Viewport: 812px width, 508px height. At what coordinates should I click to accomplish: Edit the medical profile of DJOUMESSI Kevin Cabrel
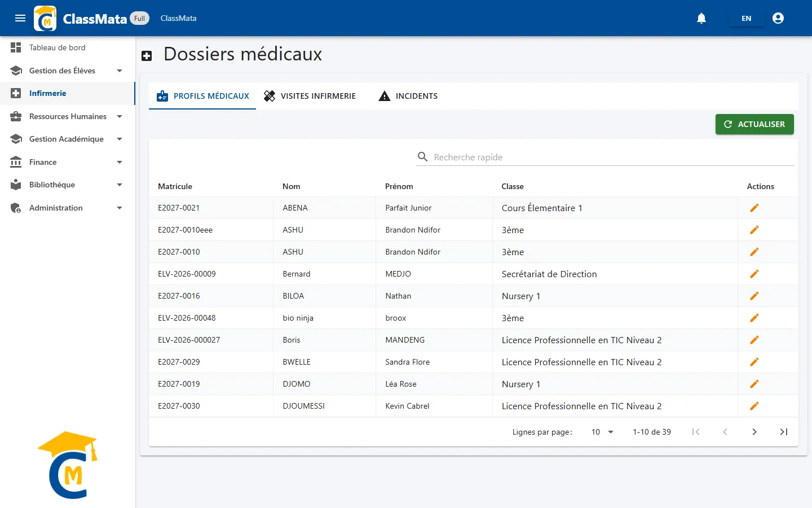(x=754, y=406)
